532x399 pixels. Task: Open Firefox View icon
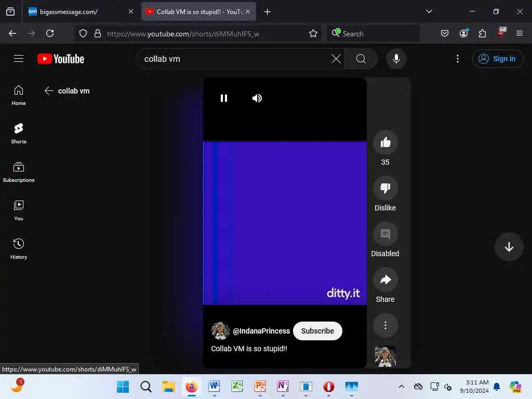10,12
